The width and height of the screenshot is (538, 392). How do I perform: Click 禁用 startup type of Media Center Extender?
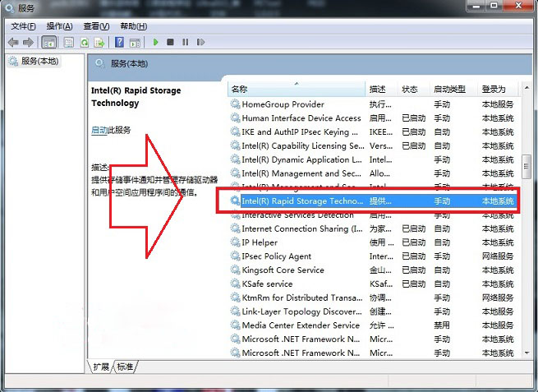pyautogui.click(x=442, y=325)
